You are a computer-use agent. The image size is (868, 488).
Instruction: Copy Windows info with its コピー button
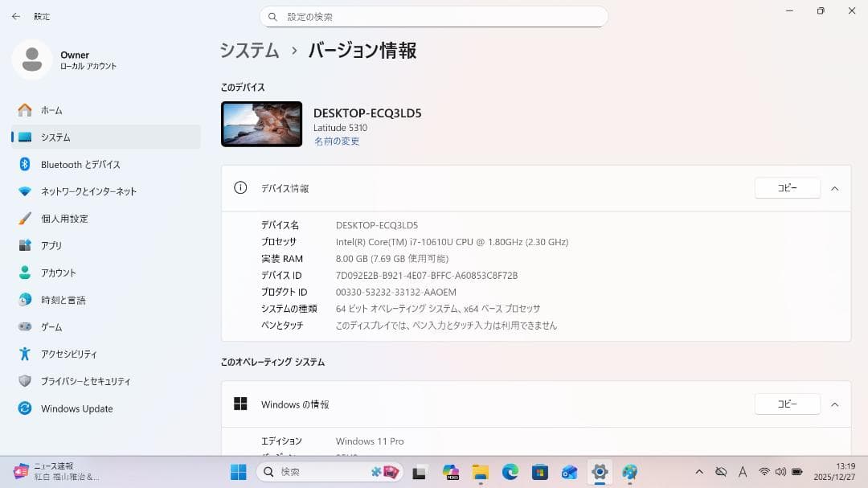787,404
